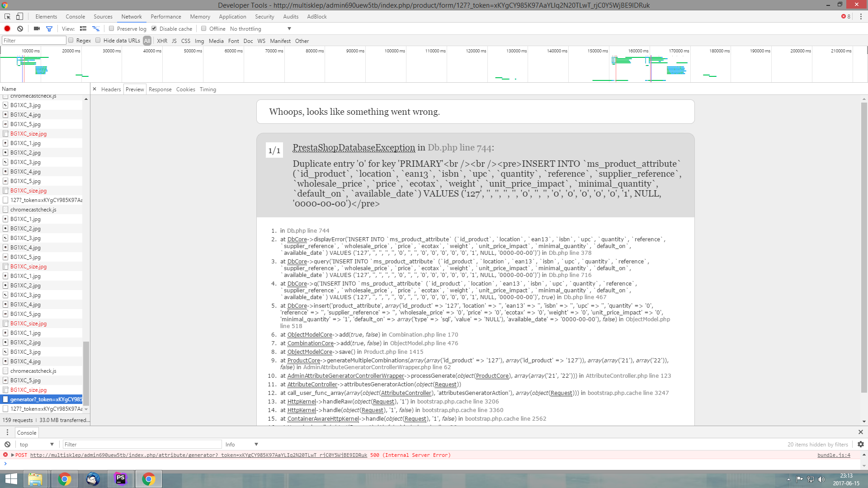The width and height of the screenshot is (868, 488).
Task: Filter requests by XHR type
Action: click(162, 41)
